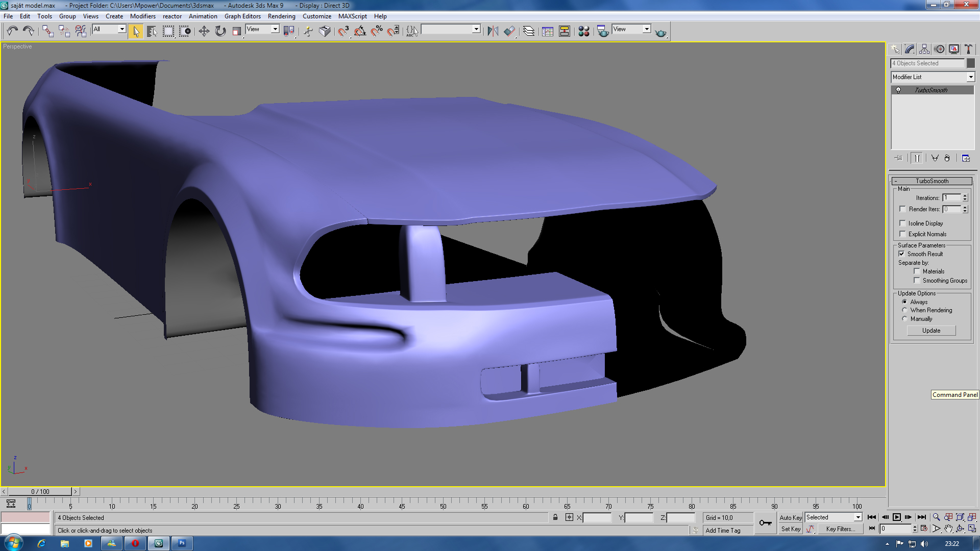
Task: Open the Material Editor icon
Action: [x=583, y=31]
